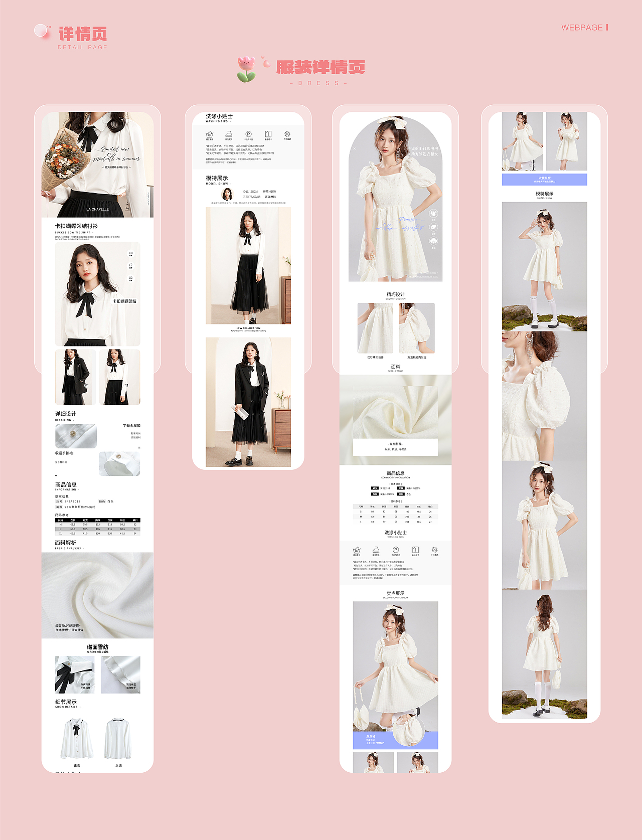Click the 详细设计 section heading
The height and width of the screenshot is (840, 642).
click(x=66, y=414)
